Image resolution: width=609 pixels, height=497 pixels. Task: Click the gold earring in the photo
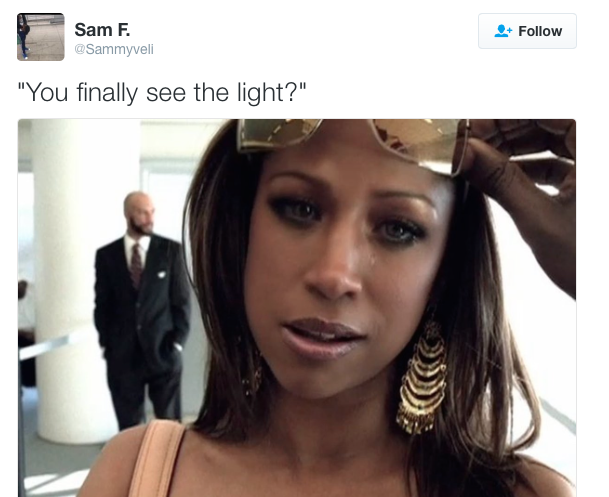click(422, 378)
